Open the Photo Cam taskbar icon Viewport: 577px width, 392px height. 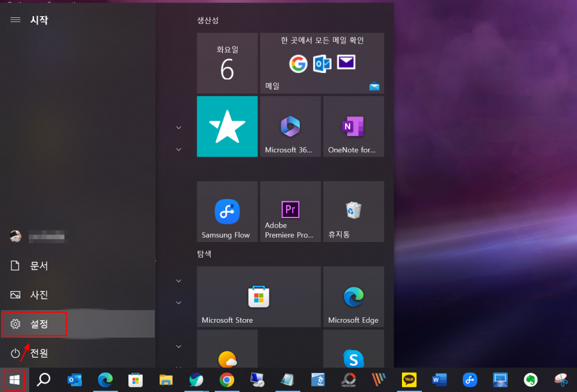pos(348,379)
